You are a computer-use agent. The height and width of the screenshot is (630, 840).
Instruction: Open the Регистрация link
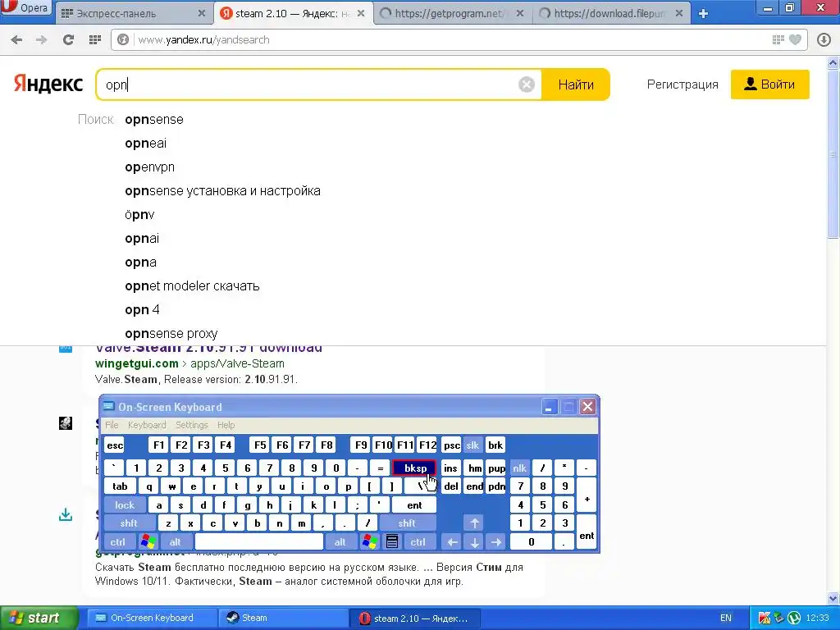682,84
